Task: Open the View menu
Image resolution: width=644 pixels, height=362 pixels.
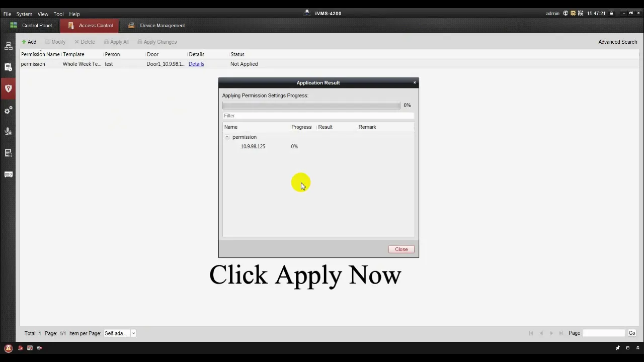Action: pyautogui.click(x=43, y=14)
